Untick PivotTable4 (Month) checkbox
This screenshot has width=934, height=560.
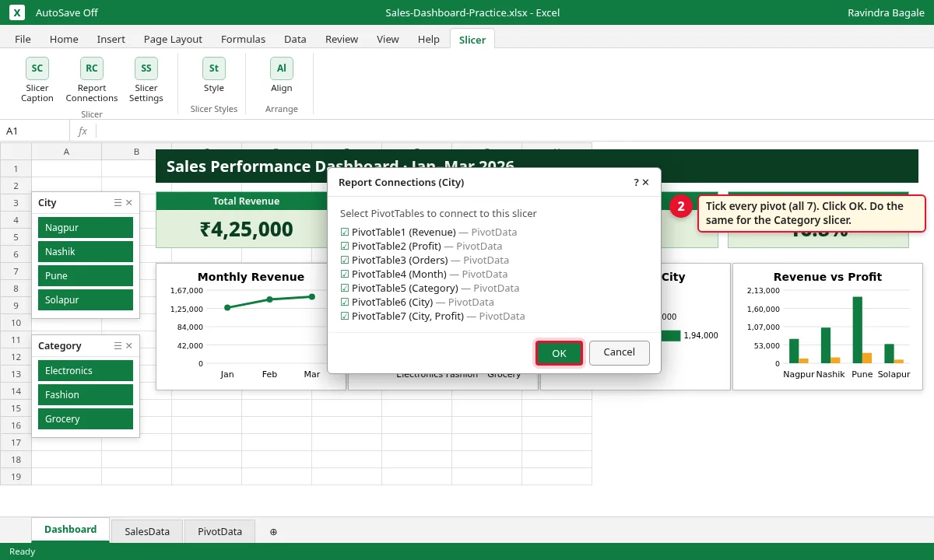[x=345, y=274]
